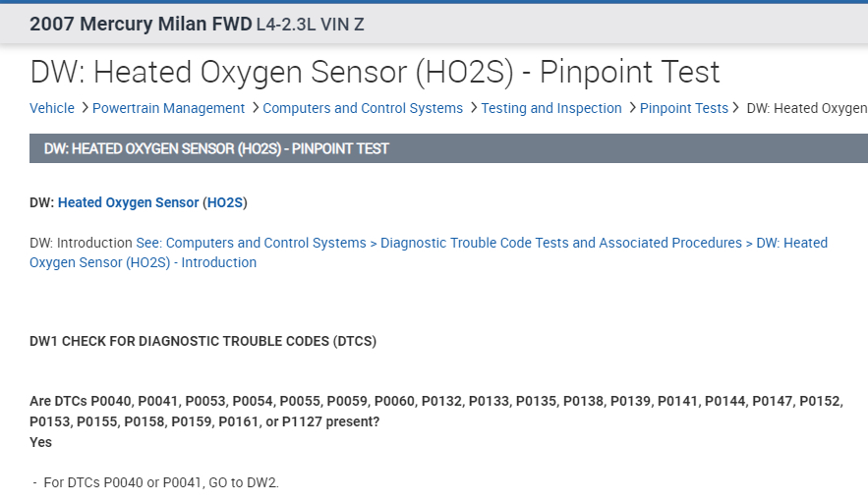Click the chevron after Testing and Inspection
Viewport: 868px width, 503px height.
point(631,107)
